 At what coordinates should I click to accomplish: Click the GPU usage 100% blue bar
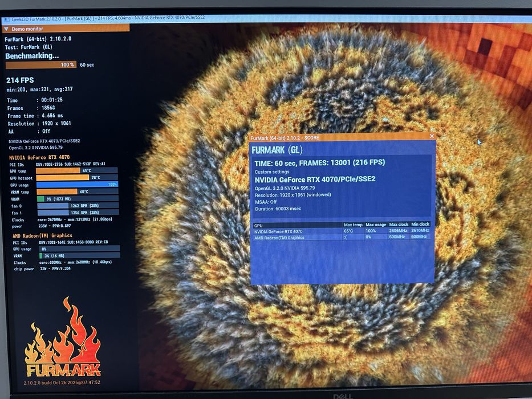point(77,185)
